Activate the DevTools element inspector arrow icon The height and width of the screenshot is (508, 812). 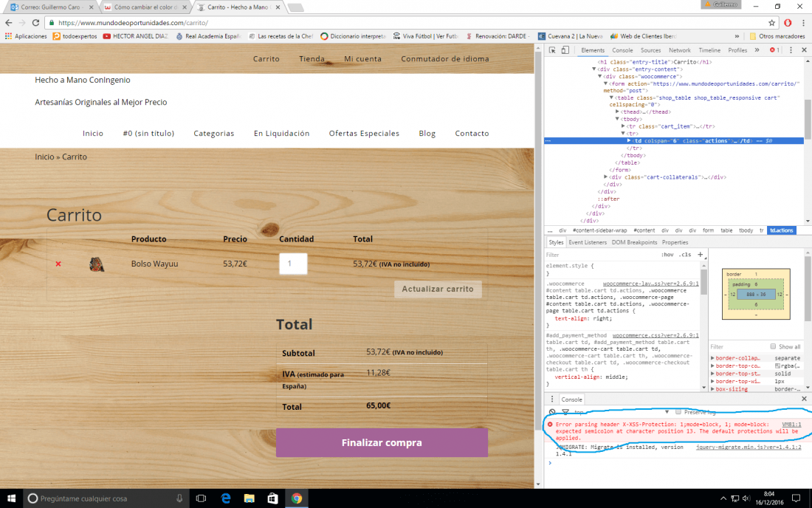[x=553, y=50]
